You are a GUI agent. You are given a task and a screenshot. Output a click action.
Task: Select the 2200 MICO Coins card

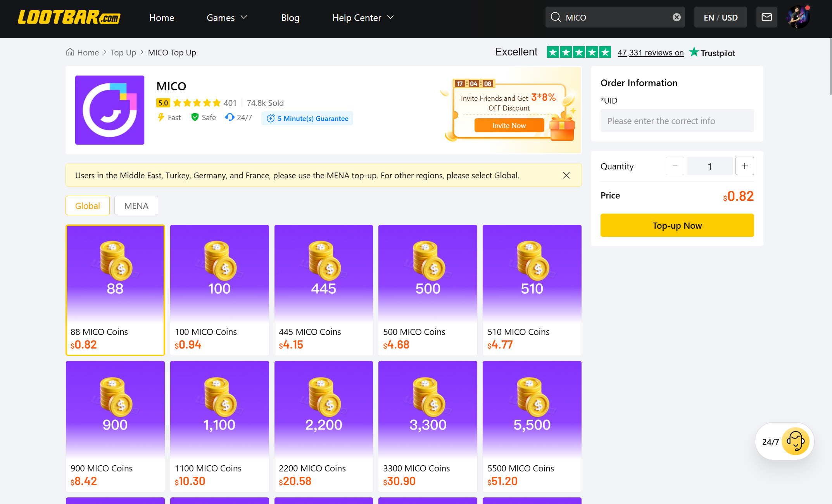pos(324,426)
